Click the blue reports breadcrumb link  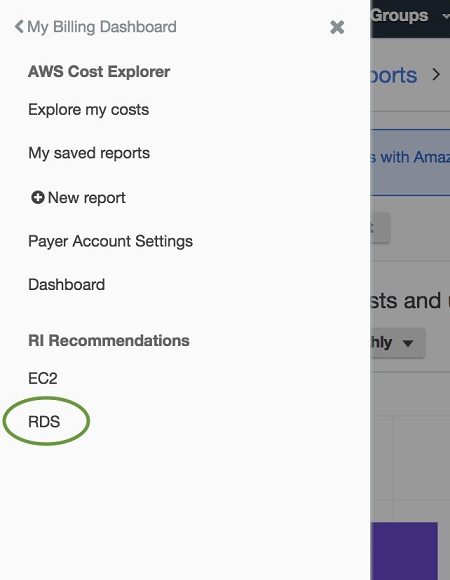[x=394, y=76]
